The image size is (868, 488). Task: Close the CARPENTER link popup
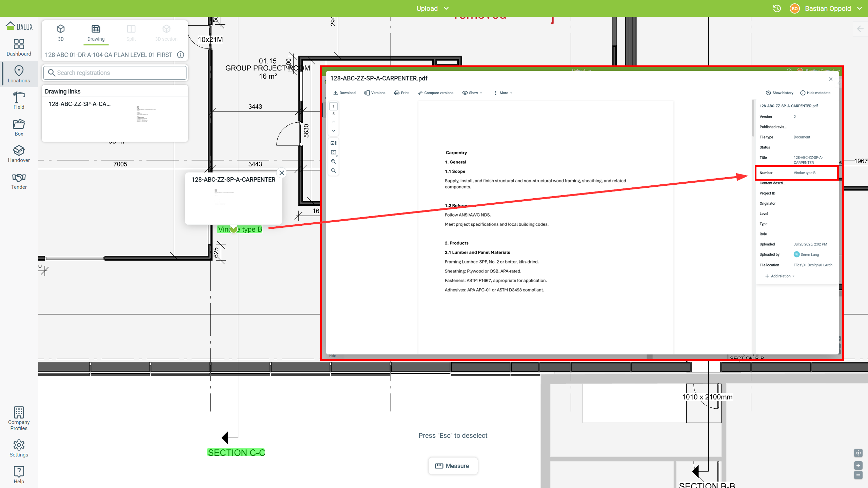tap(281, 173)
